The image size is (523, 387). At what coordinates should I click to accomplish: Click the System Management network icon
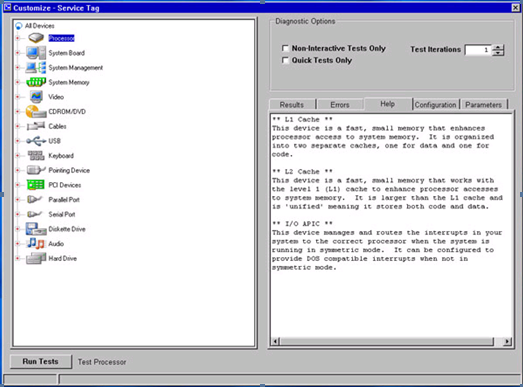coord(36,67)
